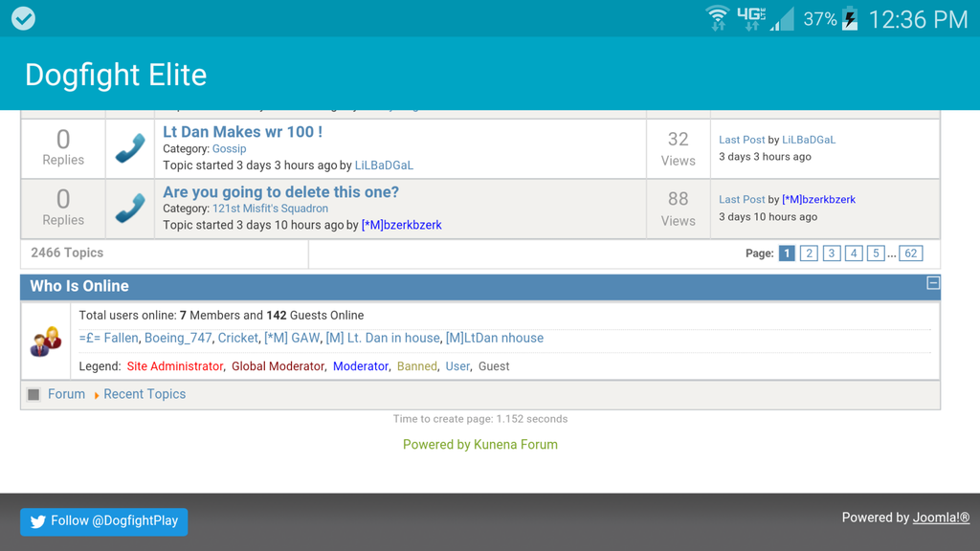Select page 5 in pagination
The image size is (980, 551).
[875, 253]
